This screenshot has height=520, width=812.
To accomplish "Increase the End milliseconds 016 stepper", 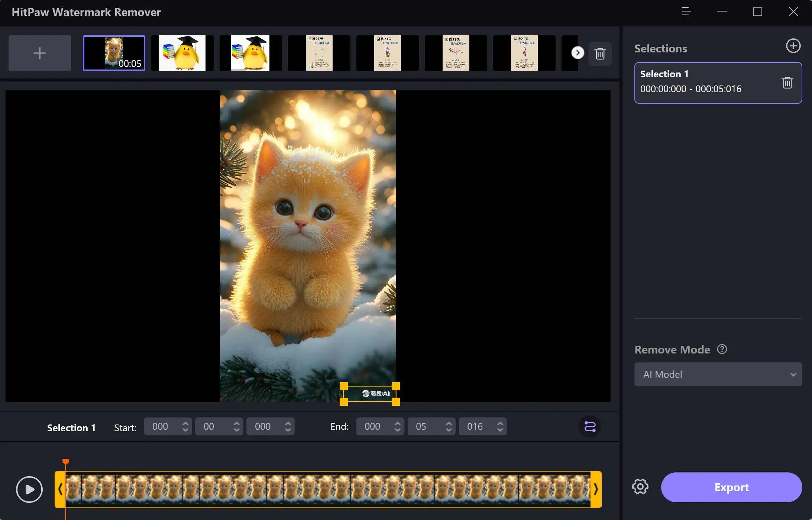I will pos(500,423).
